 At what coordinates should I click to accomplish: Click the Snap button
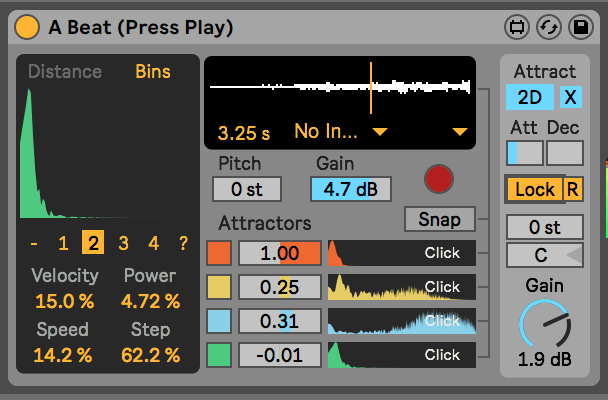pos(439,218)
